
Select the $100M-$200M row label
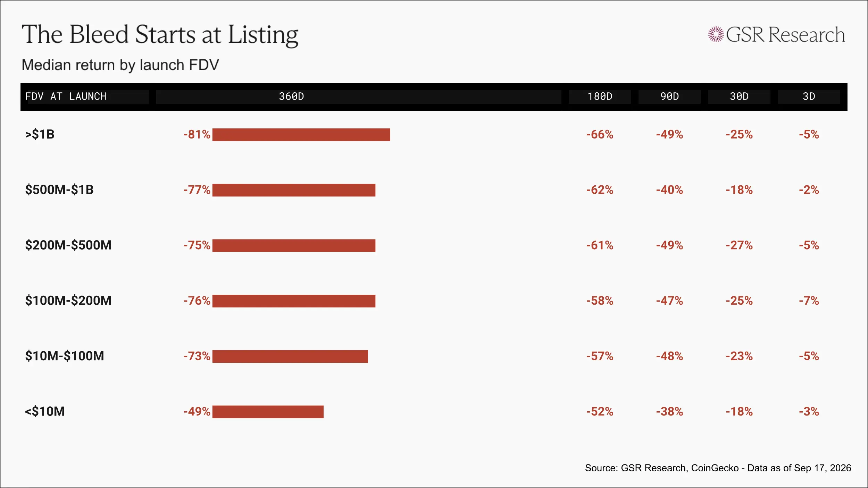click(68, 301)
